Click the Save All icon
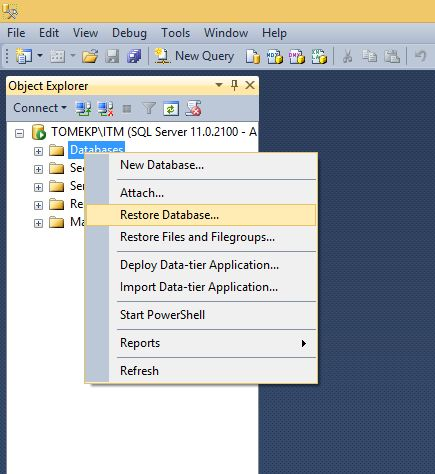 pyautogui.click(x=134, y=56)
